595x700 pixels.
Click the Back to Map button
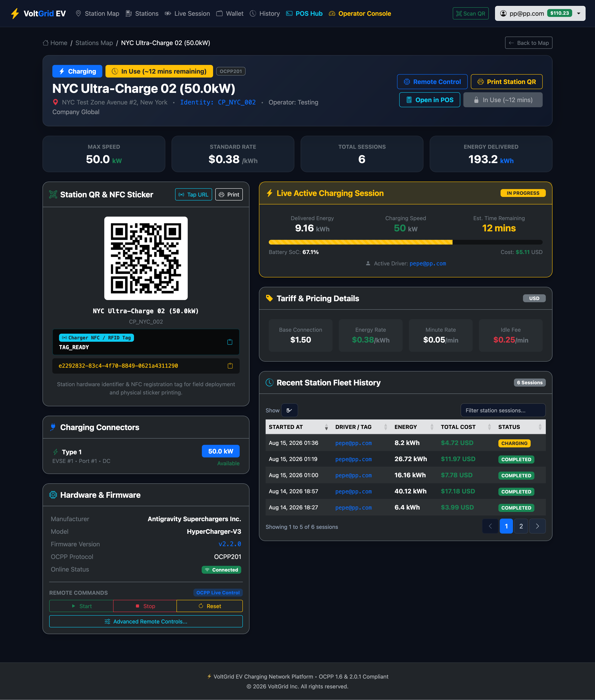pyautogui.click(x=528, y=43)
